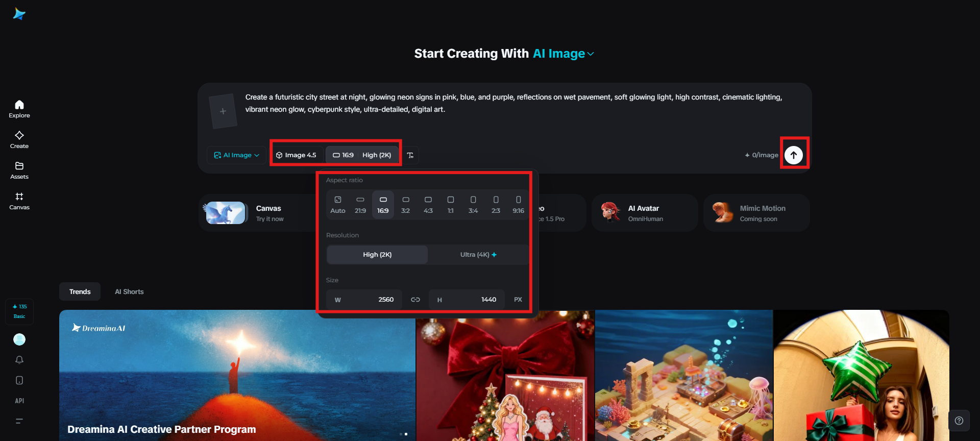
Task: Open the Image 4.5 model selector
Action: tap(296, 155)
